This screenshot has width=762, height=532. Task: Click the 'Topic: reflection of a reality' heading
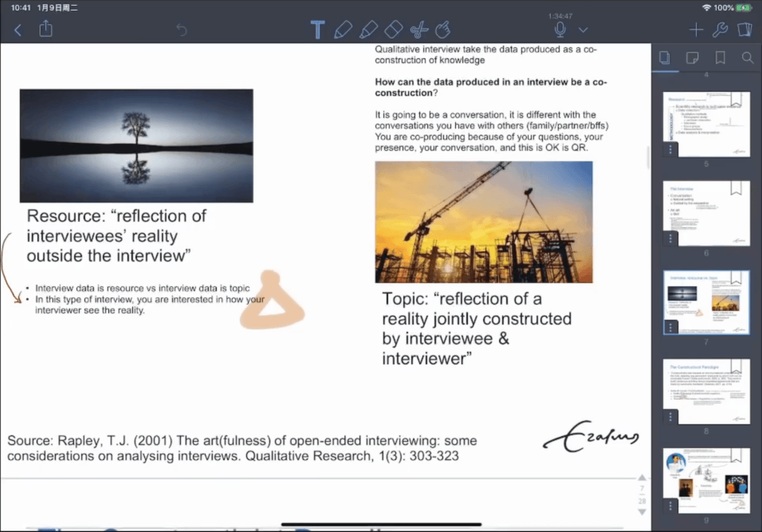(x=477, y=329)
